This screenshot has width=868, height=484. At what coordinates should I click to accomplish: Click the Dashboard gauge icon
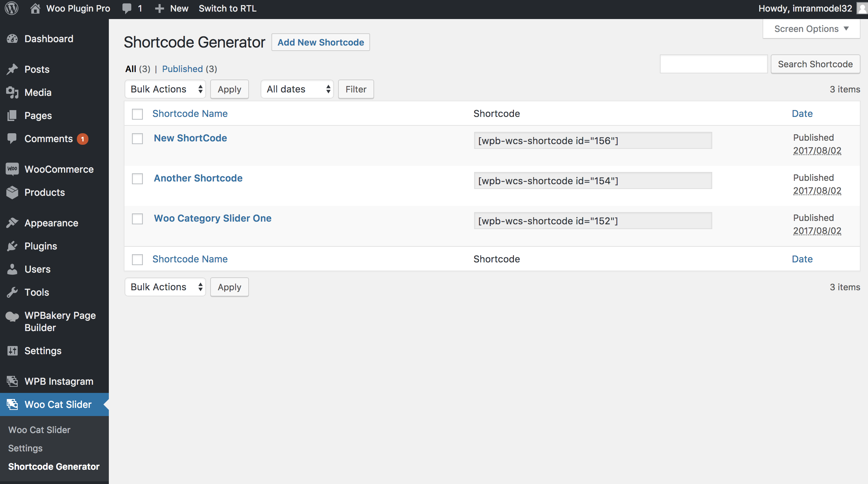12,39
